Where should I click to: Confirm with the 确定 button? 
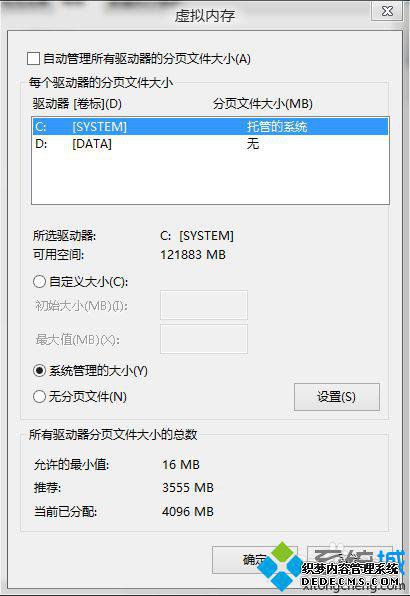[254, 560]
